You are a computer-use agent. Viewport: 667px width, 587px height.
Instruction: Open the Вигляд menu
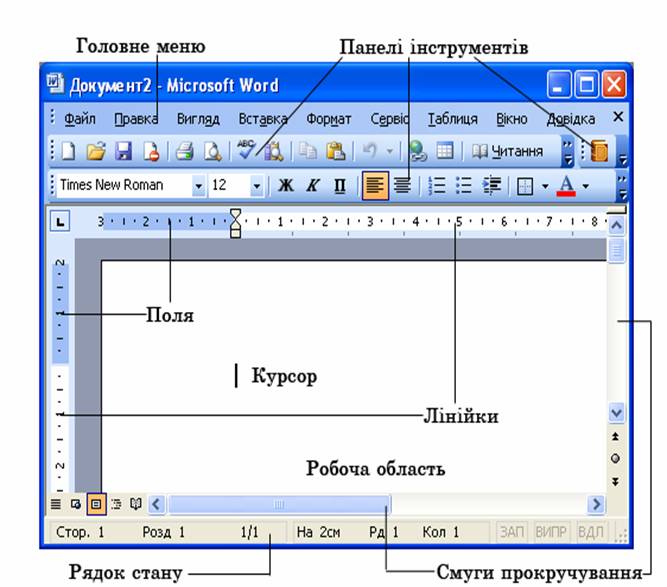198,119
